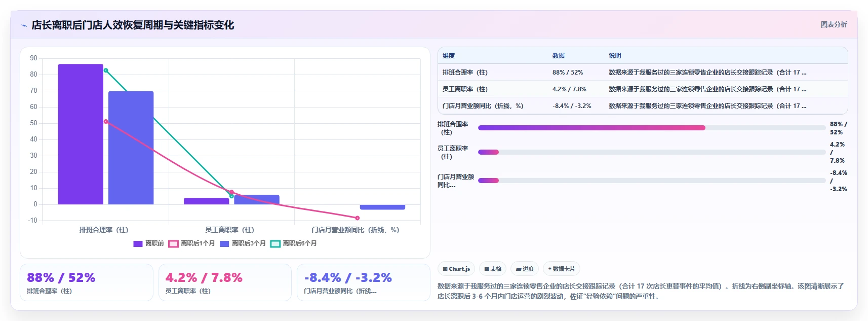Viewport: 868px width, 321px height.
Task: Click the -8.4% / -3.2% stat card
Action: click(363, 282)
